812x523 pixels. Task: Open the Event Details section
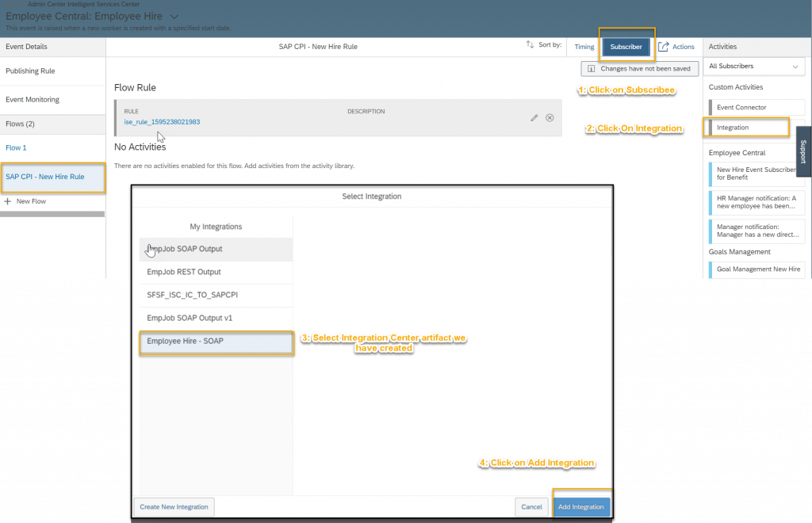tap(53, 47)
